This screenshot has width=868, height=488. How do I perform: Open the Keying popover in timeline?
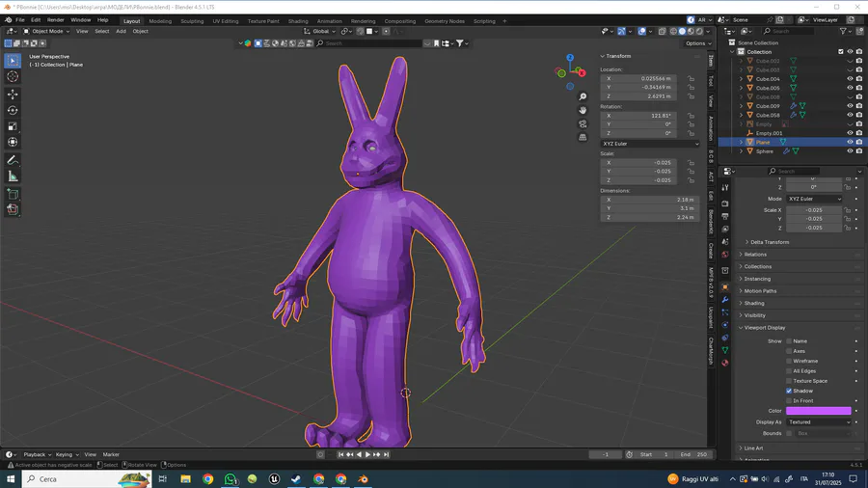click(x=67, y=455)
